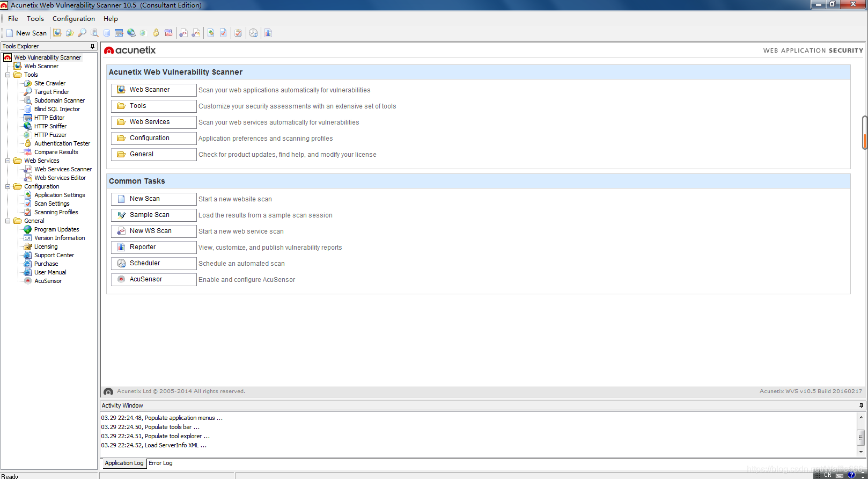Select User Manual in the tree

pyautogui.click(x=50, y=272)
